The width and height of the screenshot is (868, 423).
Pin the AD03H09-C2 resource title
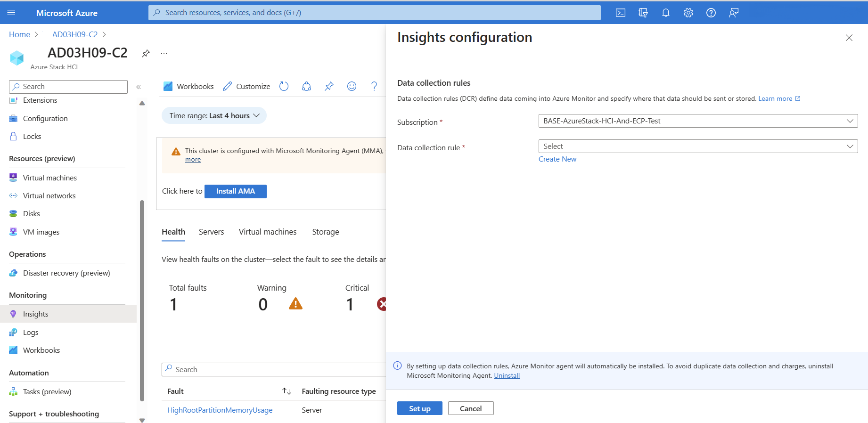pos(146,53)
